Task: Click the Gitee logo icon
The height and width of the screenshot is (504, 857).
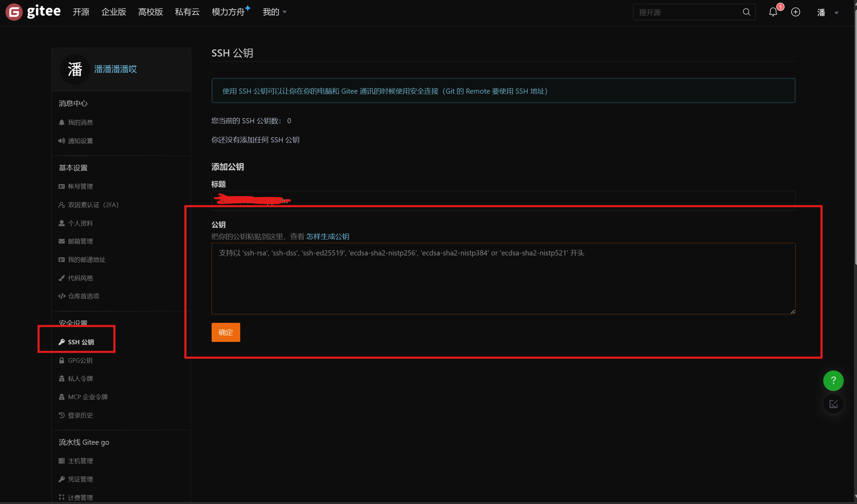Action: pos(14,12)
